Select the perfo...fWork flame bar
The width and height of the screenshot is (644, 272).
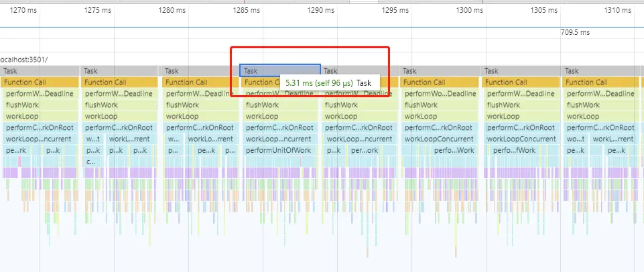click(514, 150)
